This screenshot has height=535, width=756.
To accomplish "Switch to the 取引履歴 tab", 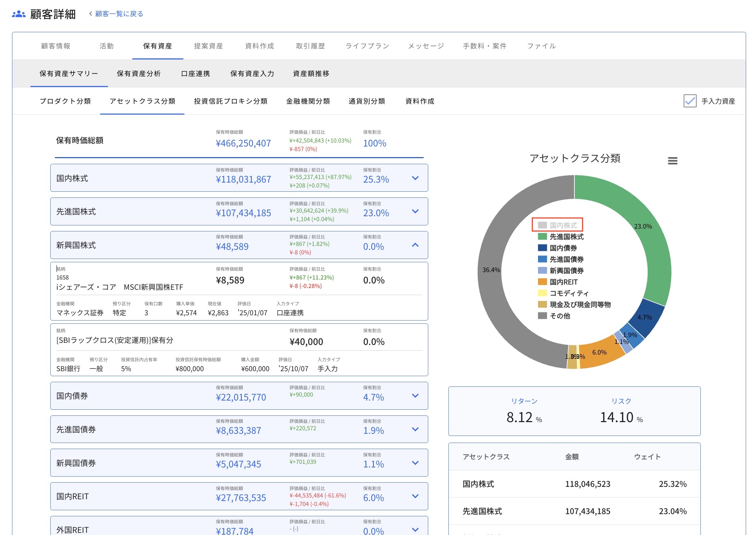I will click(310, 46).
